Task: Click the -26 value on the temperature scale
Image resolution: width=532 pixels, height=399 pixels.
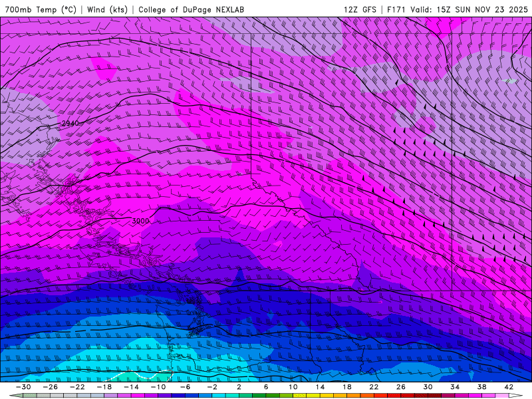Action: point(51,387)
